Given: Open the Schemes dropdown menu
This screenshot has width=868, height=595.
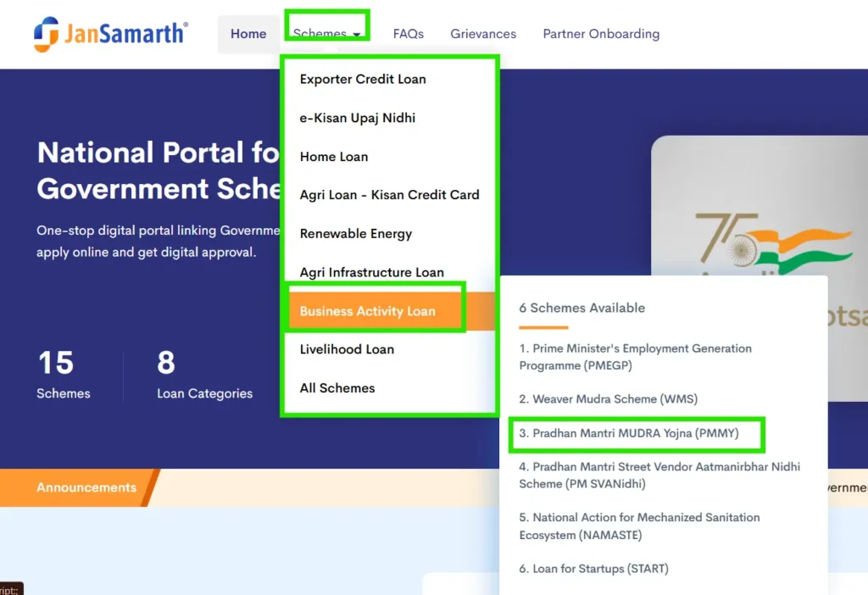Looking at the screenshot, I should (326, 34).
